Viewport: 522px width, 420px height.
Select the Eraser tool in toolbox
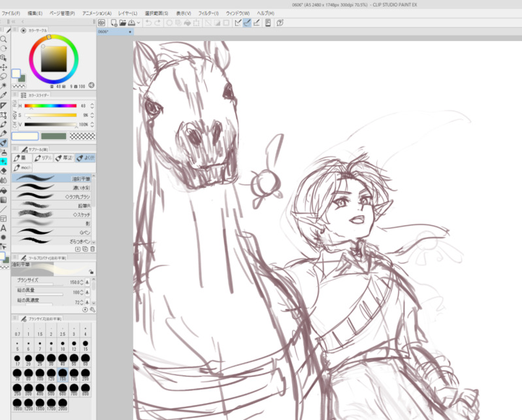(x=3, y=171)
